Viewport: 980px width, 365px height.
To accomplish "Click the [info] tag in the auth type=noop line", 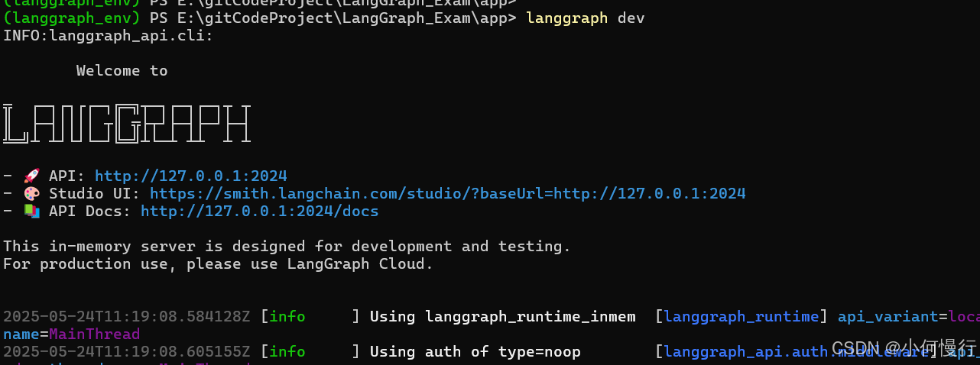I will click(x=310, y=351).
